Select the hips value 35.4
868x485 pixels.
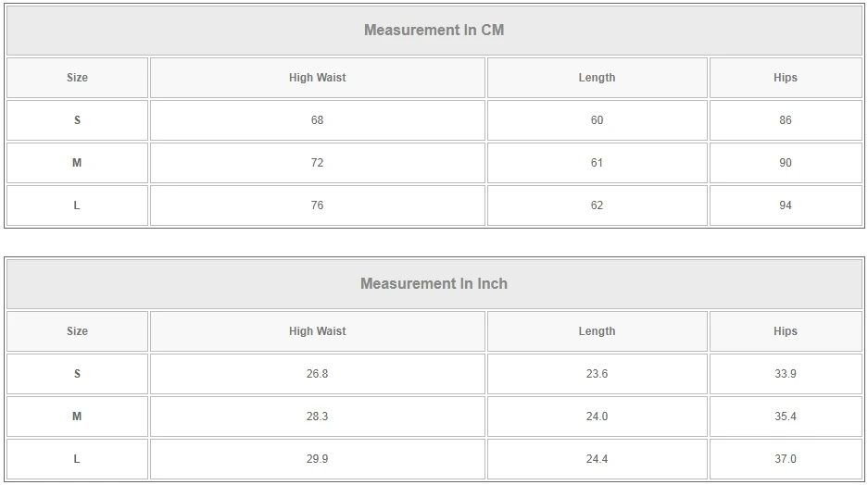click(785, 417)
